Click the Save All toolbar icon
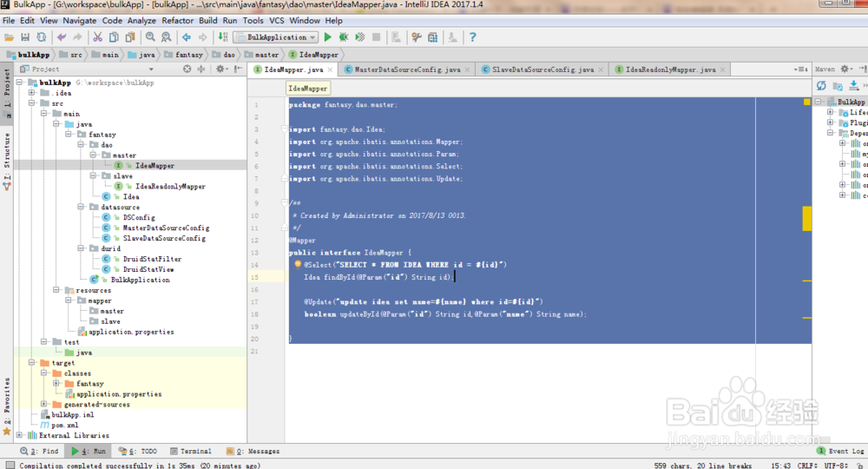The height and width of the screenshot is (469, 868). pos(25,37)
